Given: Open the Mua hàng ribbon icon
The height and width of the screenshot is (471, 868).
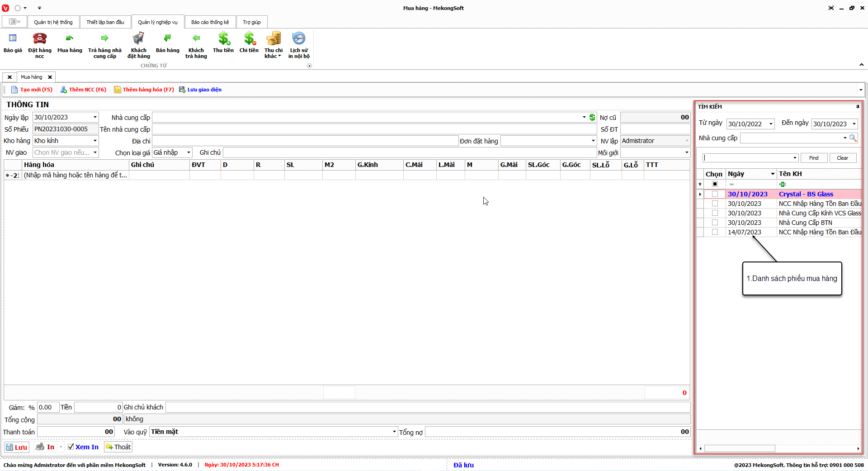Looking at the screenshot, I should [x=70, y=38].
